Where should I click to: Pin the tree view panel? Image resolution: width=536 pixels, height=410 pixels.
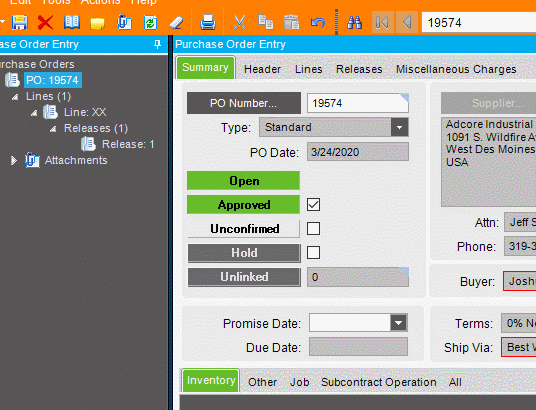tap(157, 44)
